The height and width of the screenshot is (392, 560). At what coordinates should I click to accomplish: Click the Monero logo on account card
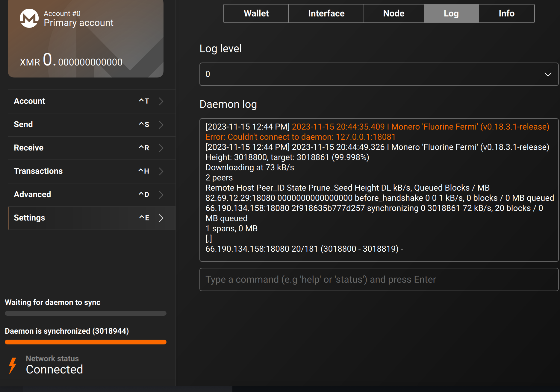(x=29, y=18)
